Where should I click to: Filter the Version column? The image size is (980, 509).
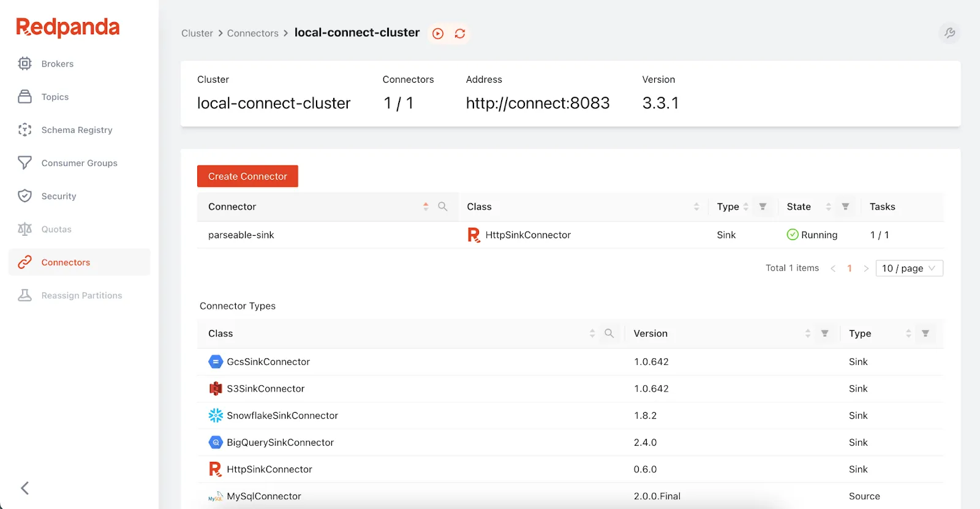coord(825,334)
